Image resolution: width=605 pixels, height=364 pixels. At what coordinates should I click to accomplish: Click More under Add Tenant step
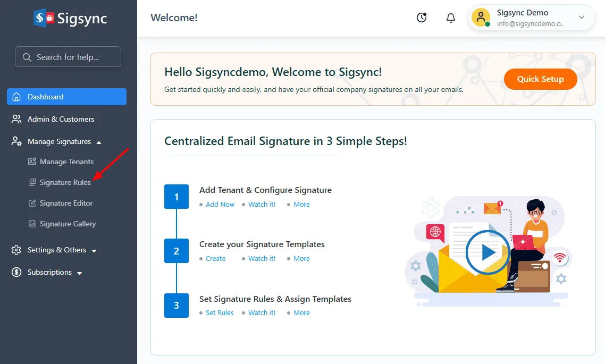301,205
